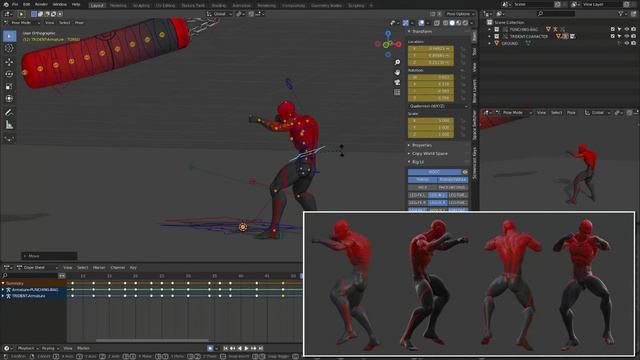640x360 pixels.
Task: Expand GROUND object in outliner
Action: pos(489,43)
